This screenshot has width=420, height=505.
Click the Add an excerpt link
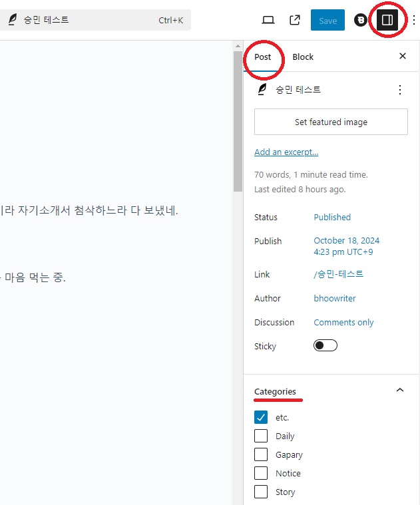(x=286, y=152)
